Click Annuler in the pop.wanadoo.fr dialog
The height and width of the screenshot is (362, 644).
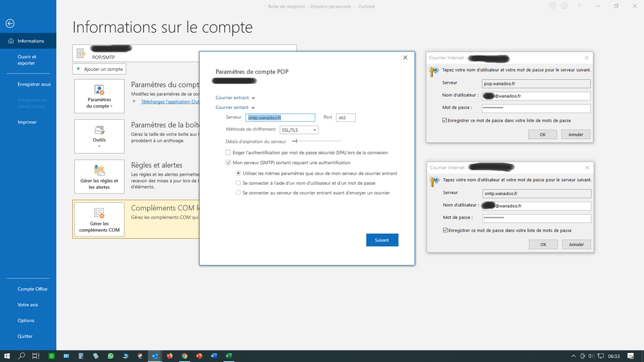click(x=576, y=134)
